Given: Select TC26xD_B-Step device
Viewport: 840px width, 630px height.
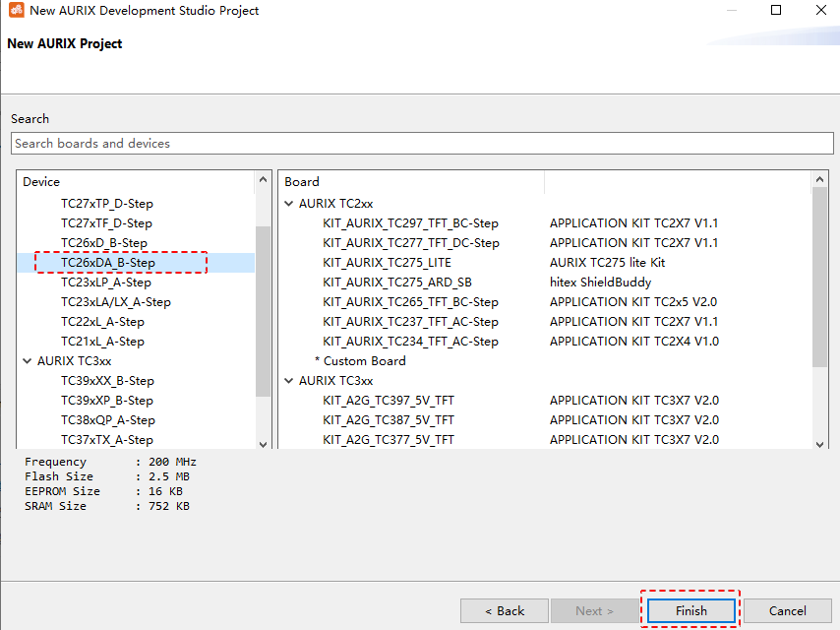Looking at the screenshot, I should pos(104,243).
